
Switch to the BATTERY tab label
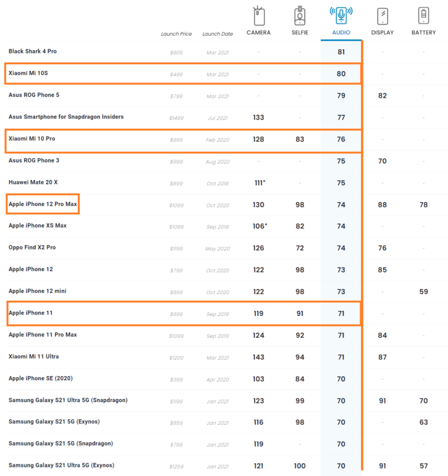coord(423,33)
